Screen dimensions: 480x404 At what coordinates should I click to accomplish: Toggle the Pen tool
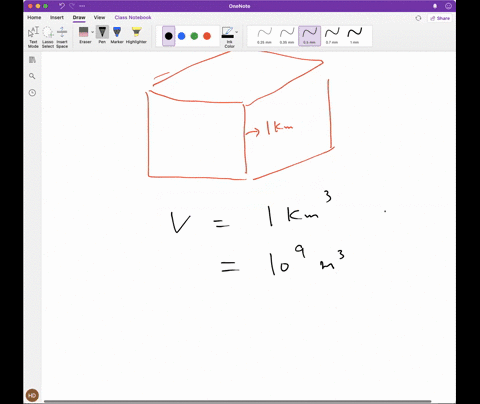102,35
